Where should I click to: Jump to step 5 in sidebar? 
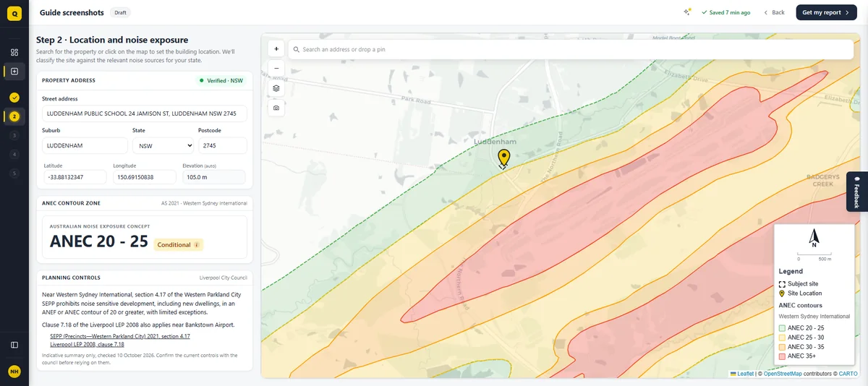(x=14, y=173)
